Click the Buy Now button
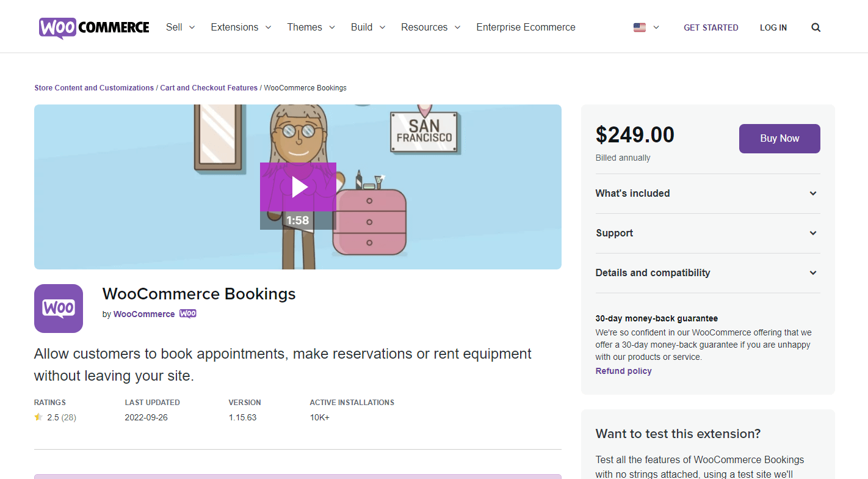Screen dimensions: 868x479 [x=779, y=139]
